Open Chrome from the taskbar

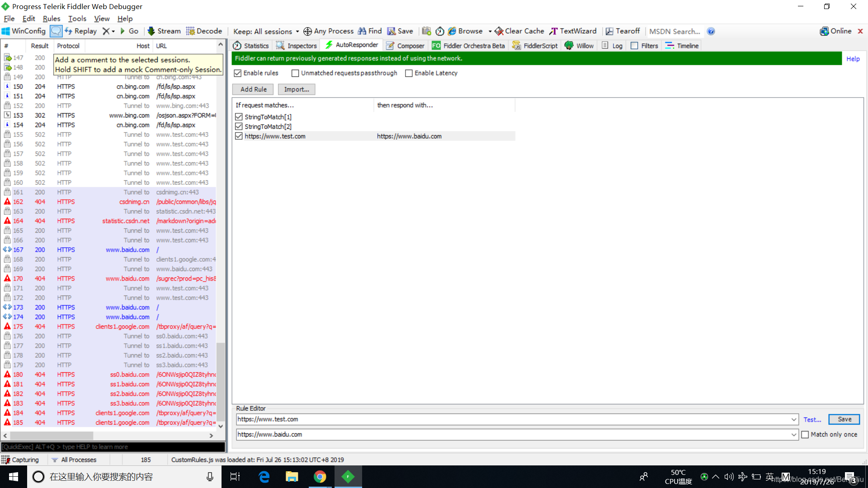[x=320, y=477]
